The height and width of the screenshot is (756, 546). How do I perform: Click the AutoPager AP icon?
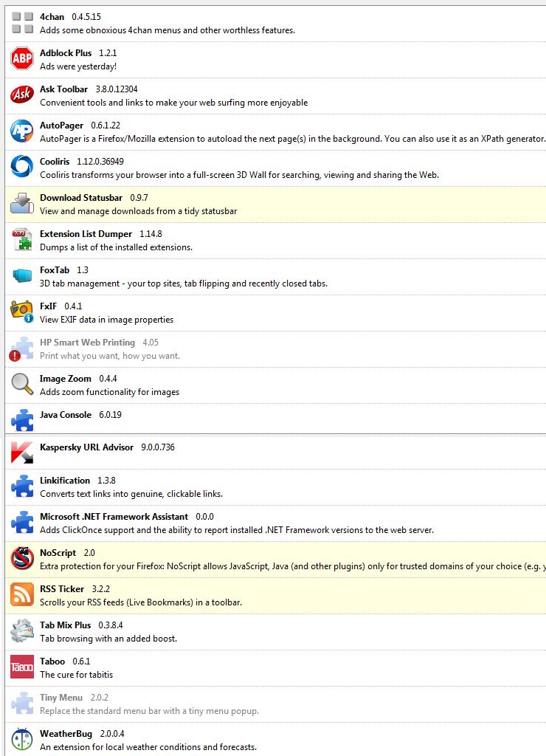[22, 131]
